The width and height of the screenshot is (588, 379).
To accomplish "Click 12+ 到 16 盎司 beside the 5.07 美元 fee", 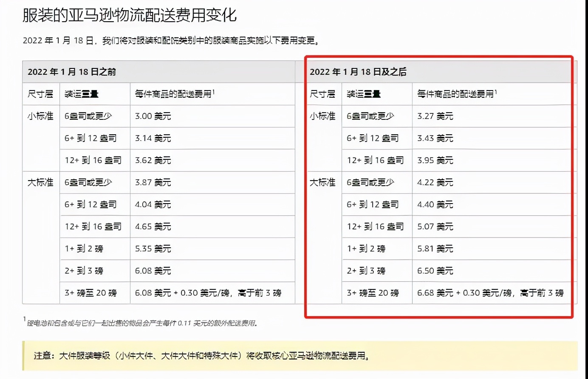I will coord(375,226).
